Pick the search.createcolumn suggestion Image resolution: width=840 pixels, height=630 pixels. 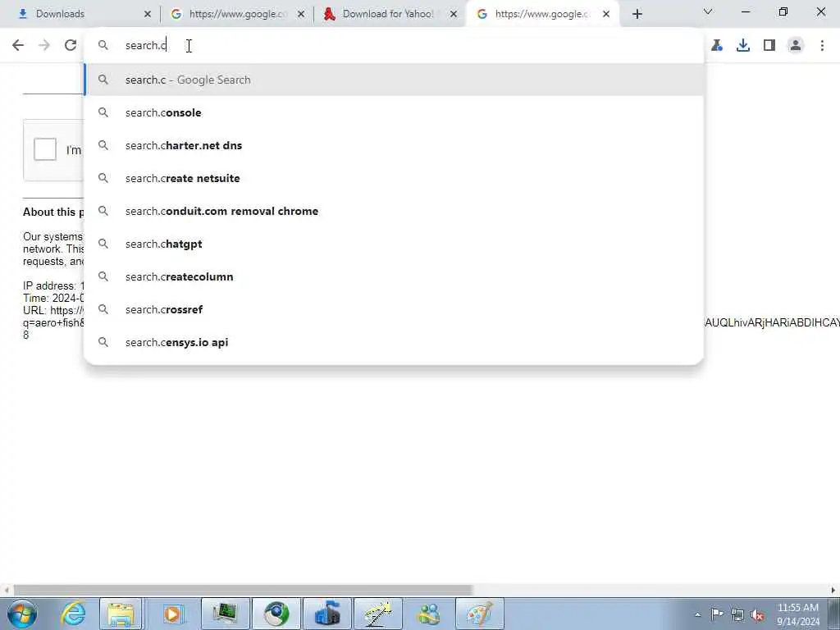click(x=394, y=276)
